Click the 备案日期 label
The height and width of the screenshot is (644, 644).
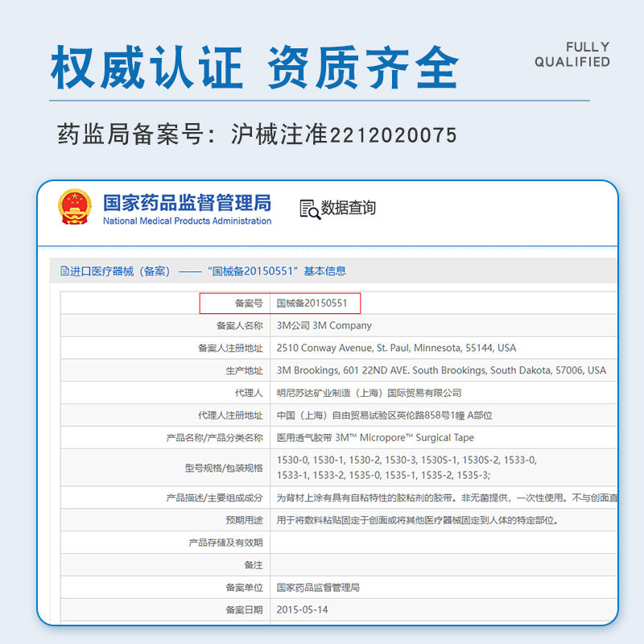(245, 610)
